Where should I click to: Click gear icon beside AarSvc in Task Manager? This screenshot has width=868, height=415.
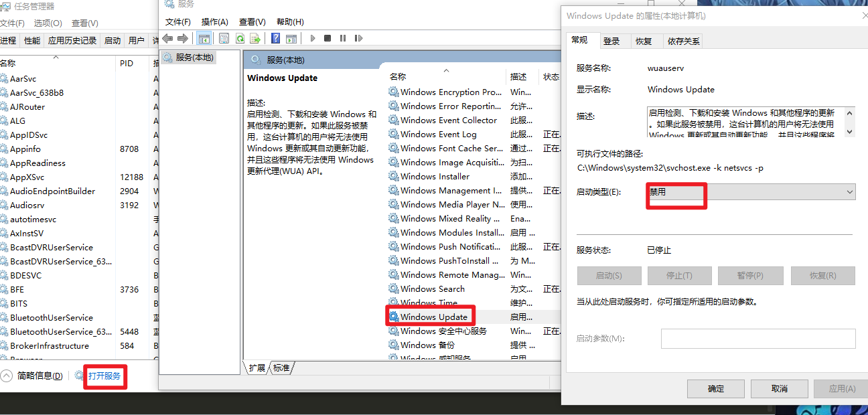tap(4, 78)
